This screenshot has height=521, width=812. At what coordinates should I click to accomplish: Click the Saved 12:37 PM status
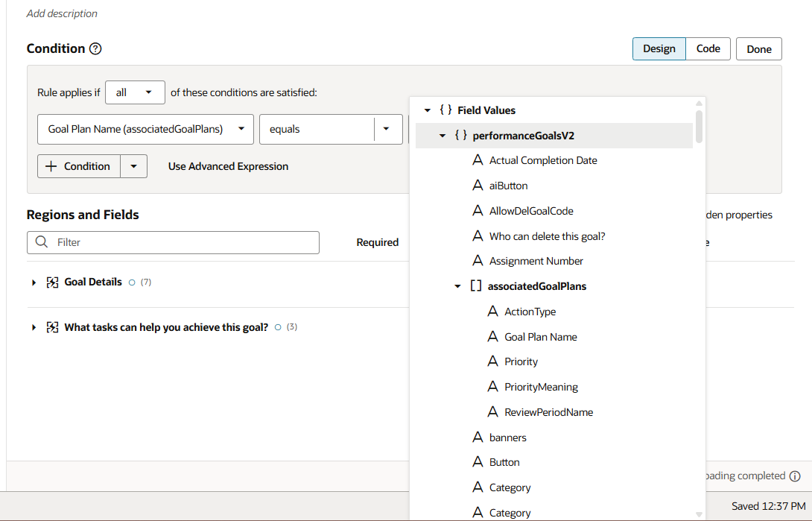point(769,506)
